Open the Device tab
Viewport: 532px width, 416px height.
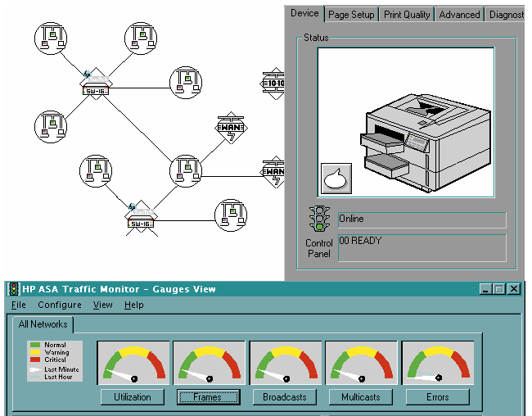pyautogui.click(x=304, y=14)
